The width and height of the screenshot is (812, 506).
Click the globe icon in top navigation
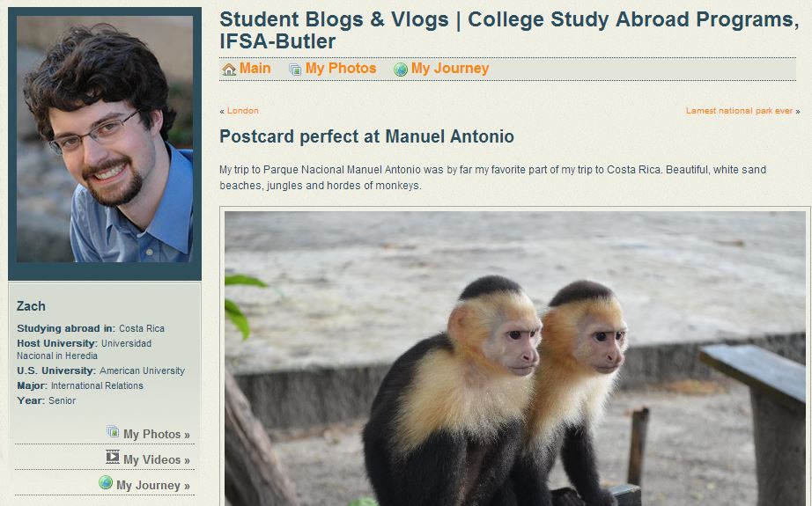pyautogui.click(x=401, y=70)
